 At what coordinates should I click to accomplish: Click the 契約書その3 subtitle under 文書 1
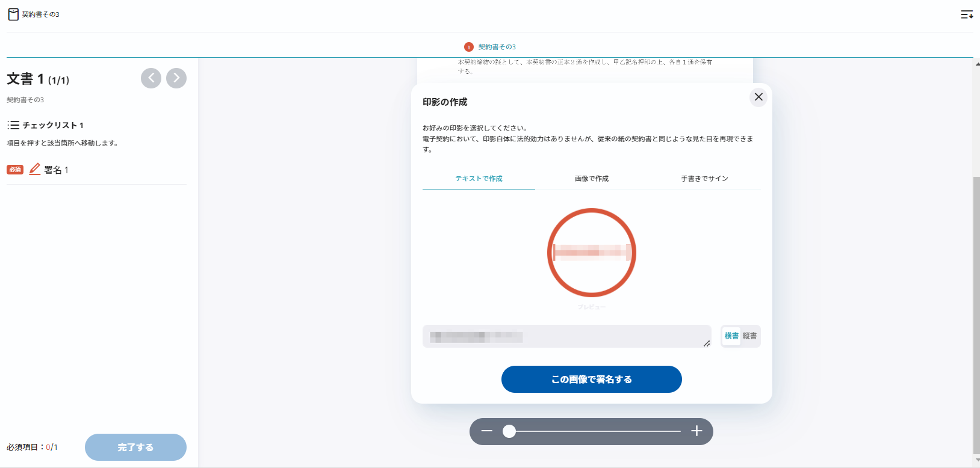[25, 100]
